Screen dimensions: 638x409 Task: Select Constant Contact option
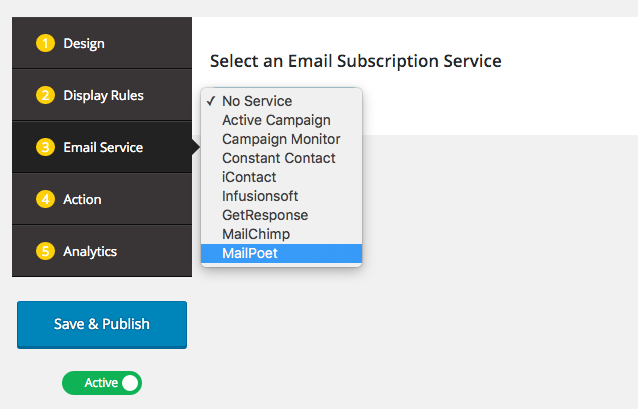(x=279, y=158)
